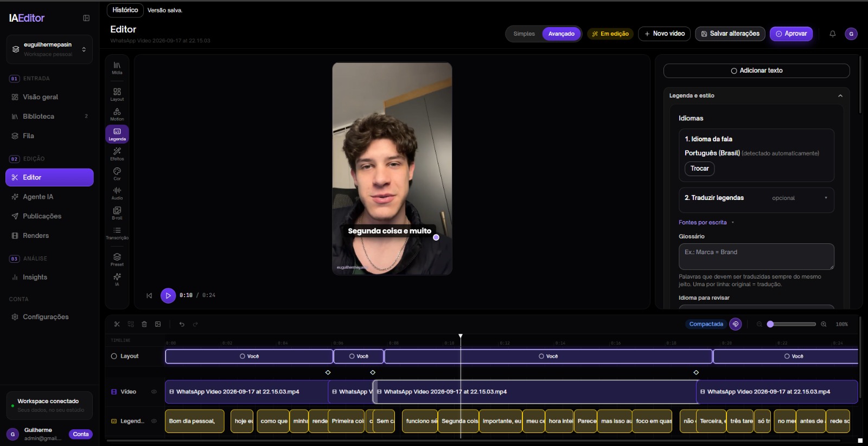The width and height of the screenshot is (868, 446).
Task: Collapse the Legenda e estilo section
Action: click(840, 96)
